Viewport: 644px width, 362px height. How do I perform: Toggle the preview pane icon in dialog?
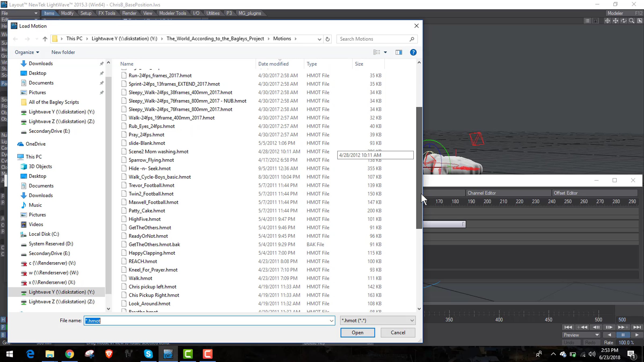click(x=399, y=52)
